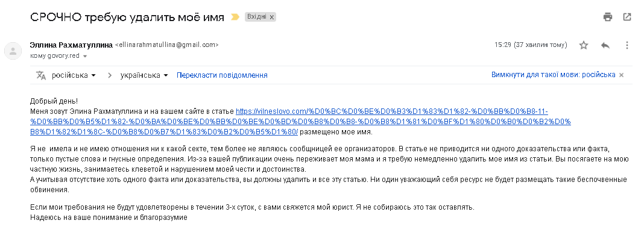Click the arrow between the translation languages

click(110, 75)
